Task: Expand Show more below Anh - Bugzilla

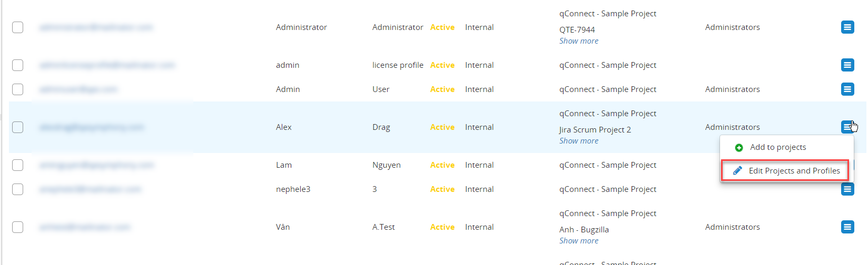Action: (x=578, y=241)
